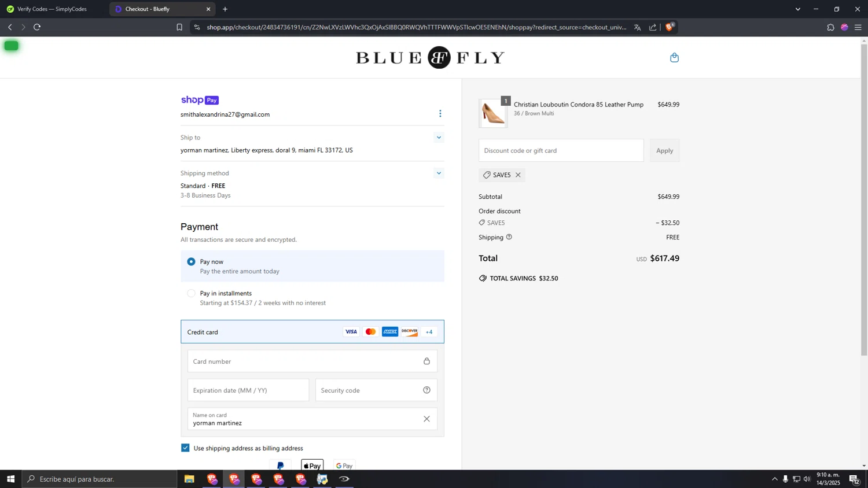Choose PayPal payment option
This screenshot has height=488, width=868.
tap(281, 465)
